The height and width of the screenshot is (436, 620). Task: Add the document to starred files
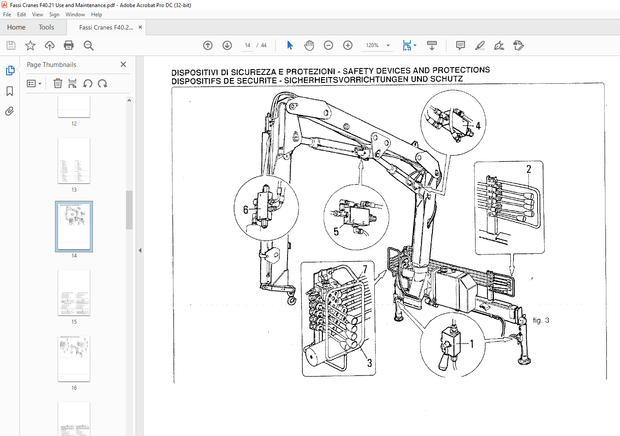[30, 45]
